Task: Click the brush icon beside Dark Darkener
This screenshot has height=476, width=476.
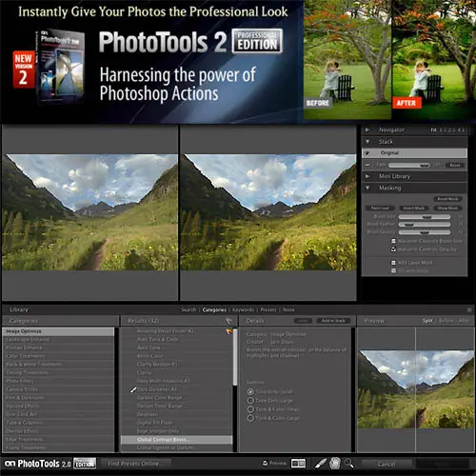Action: [133, 389]
